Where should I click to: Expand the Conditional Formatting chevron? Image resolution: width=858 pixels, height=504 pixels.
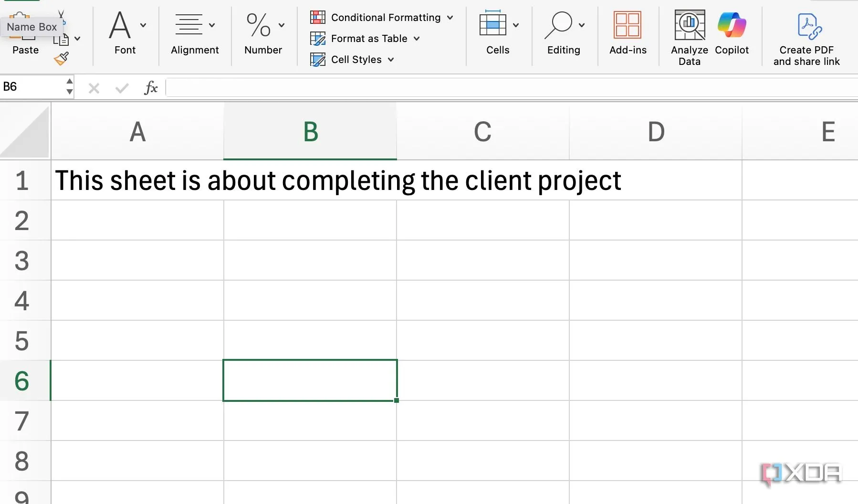pyautogui.click(x=450, y=18)
